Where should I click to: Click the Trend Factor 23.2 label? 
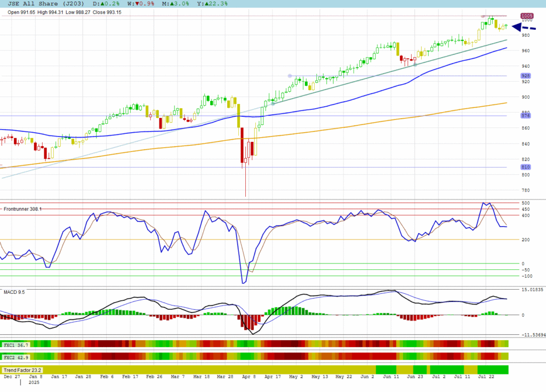point(22,370)
